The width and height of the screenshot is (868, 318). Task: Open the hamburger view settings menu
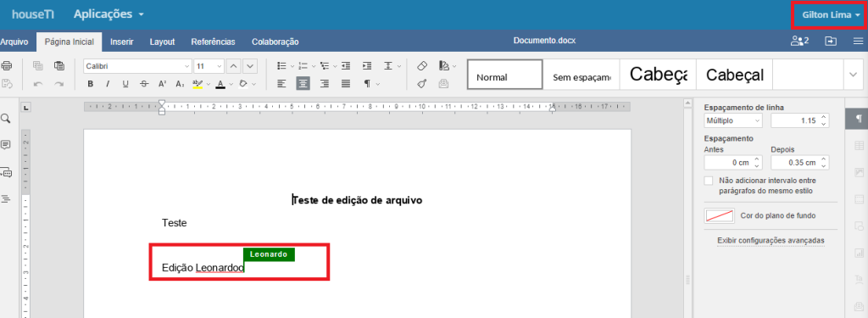(x=858, y=41)
